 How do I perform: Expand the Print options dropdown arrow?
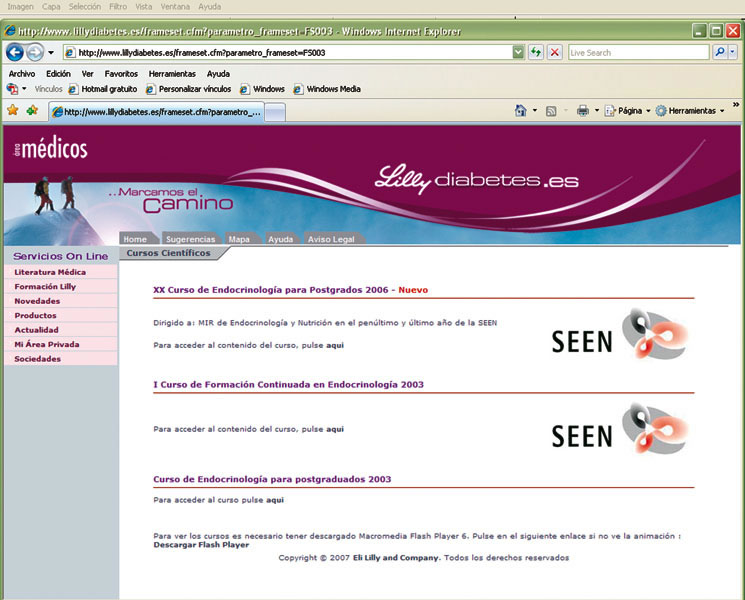pyautogui.click(x=597, y=111)
